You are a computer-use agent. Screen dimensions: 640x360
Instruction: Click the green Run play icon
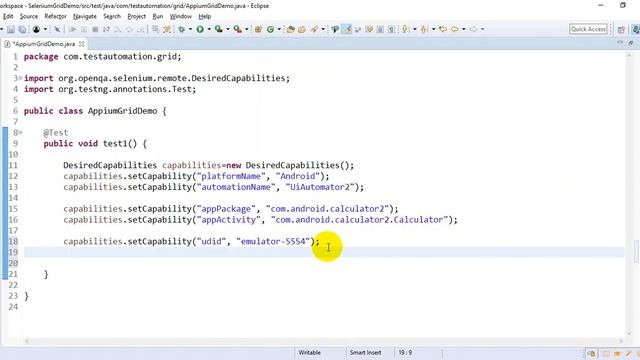(x=200, y=29)
